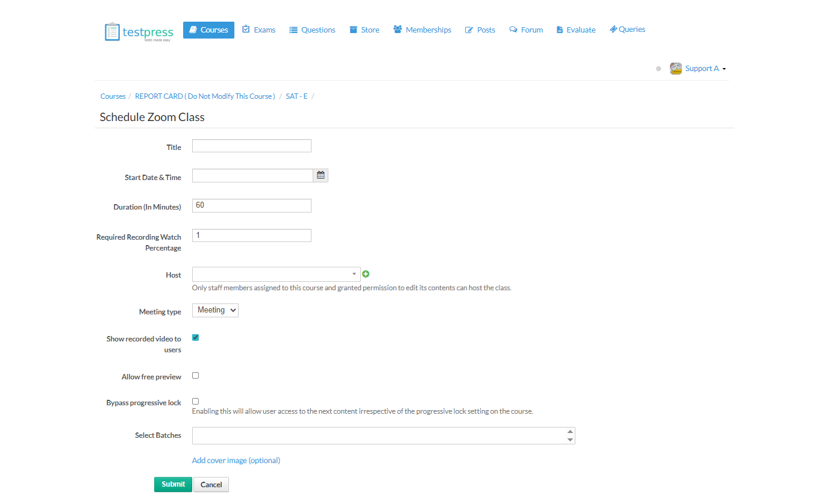This screenshot has height=504, width=823.
Task: Open the Questions menu
Action: click(x=312, y=30)
